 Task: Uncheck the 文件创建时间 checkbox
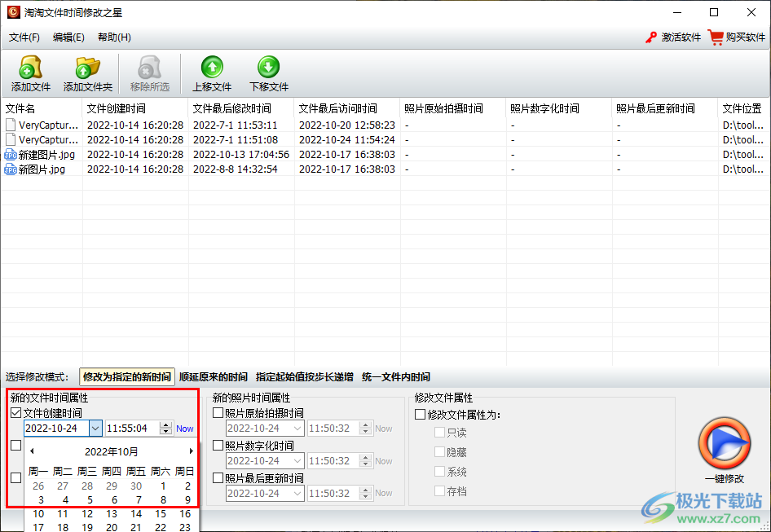15,413
